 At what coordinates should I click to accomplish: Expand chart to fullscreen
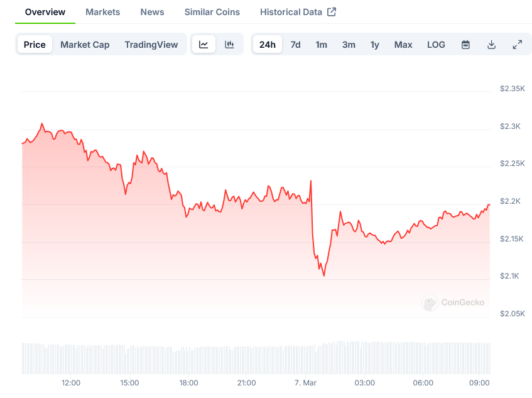pos(517,45)
